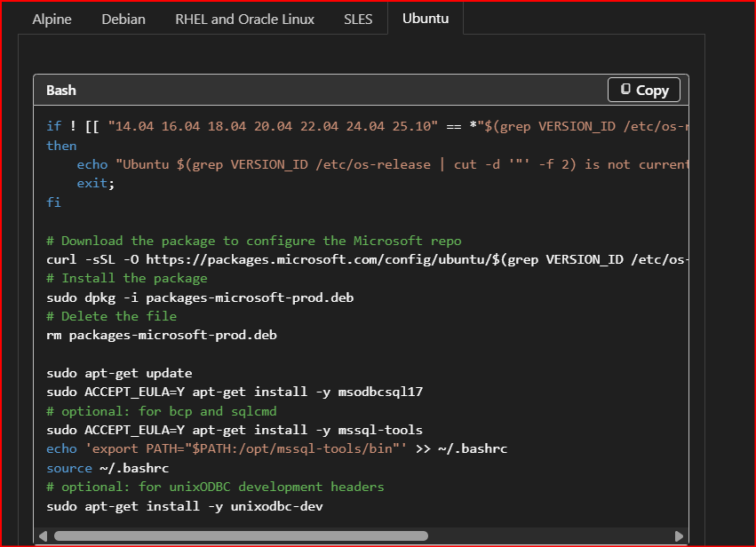
Task: Switch to the Debian tab
Action: [x=123, y=20]
